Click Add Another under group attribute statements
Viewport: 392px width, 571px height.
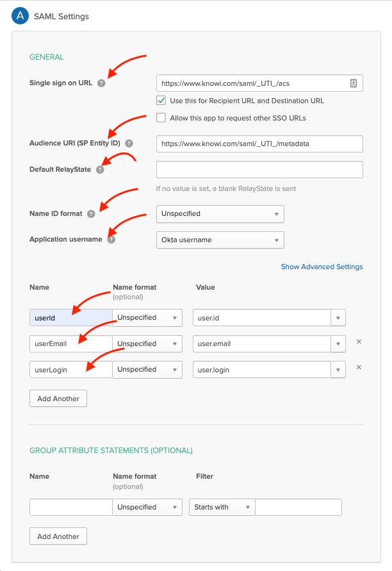(x=58, y=536)
